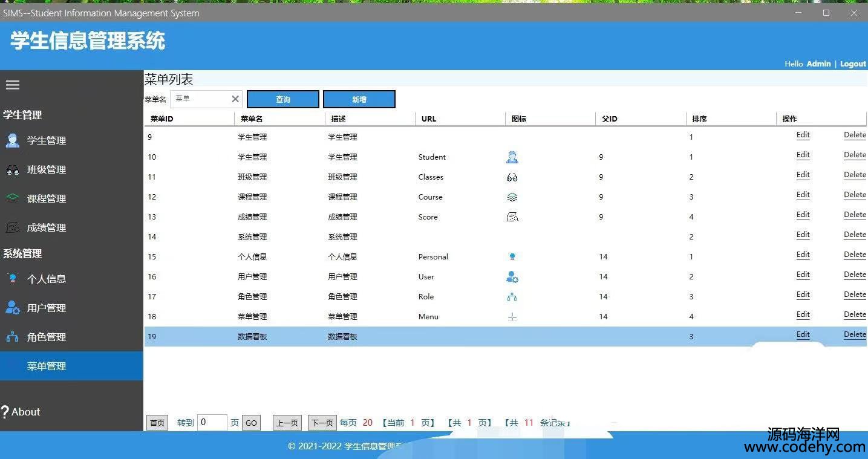Image resolution: width=868 pixels, height=459 pixels.
Task: Delete the row with ID 9
Action: pos(855,135)
